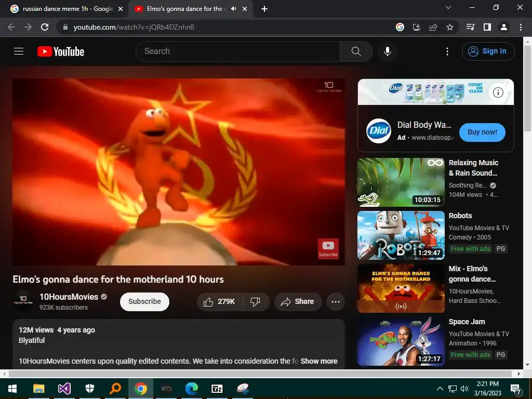Click the Robots video title
Screen dimensions: 532x399
[460, 216]
